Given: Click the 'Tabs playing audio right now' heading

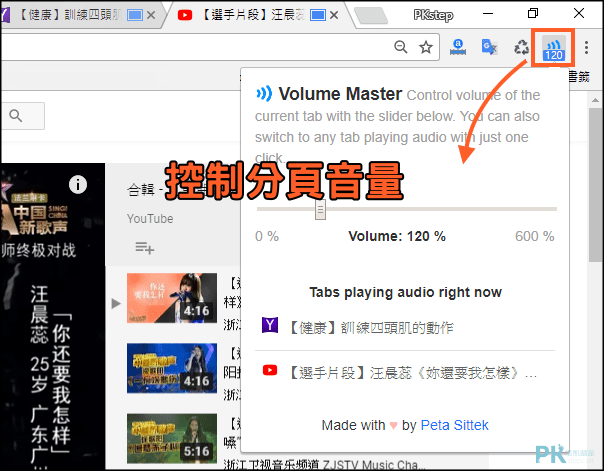Looking at the screenshot, I should 405,292.
